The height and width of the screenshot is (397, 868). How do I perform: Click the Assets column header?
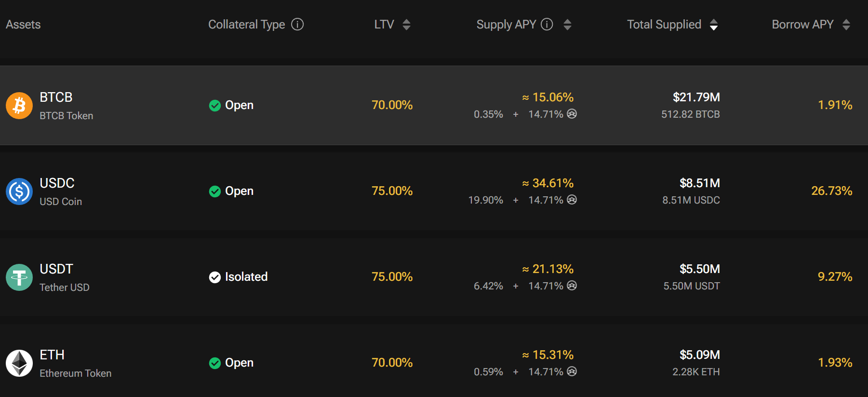23,25
